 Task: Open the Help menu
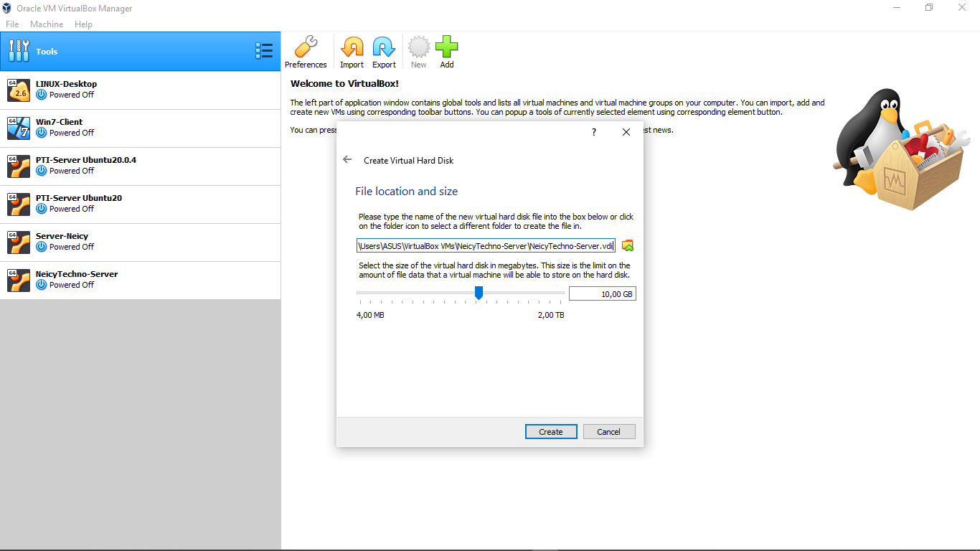coord(83,24)
